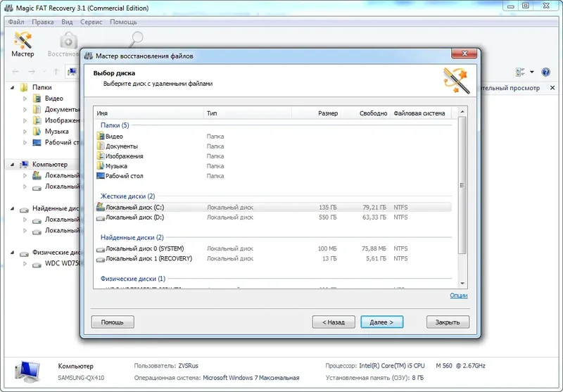Click the Найденные диски (2) group header

(x=132, y=238)
